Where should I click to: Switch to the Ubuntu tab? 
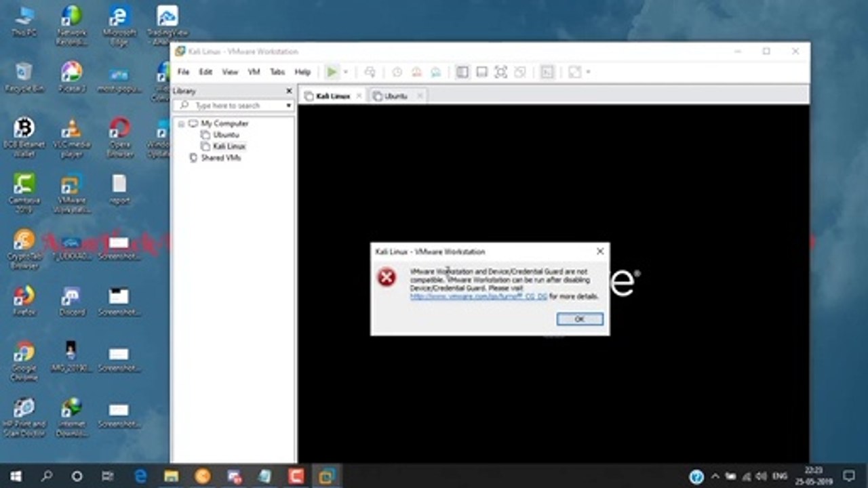coord(396,96)
